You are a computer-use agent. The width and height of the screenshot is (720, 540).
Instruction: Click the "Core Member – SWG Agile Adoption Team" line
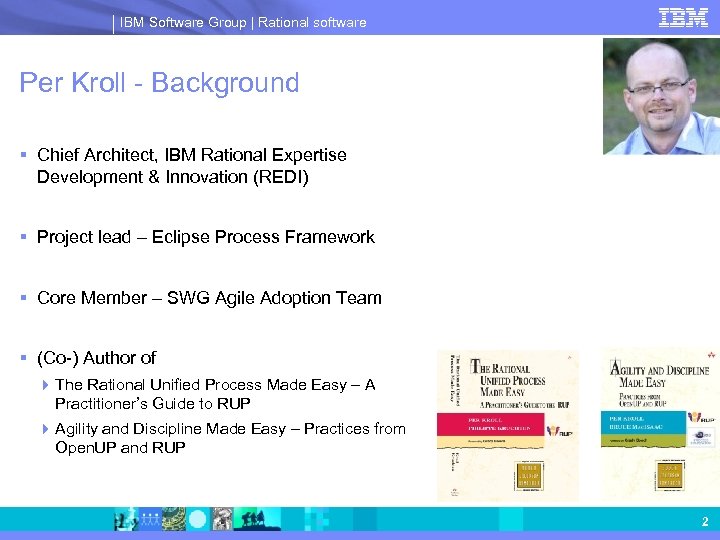coord(209,298)
